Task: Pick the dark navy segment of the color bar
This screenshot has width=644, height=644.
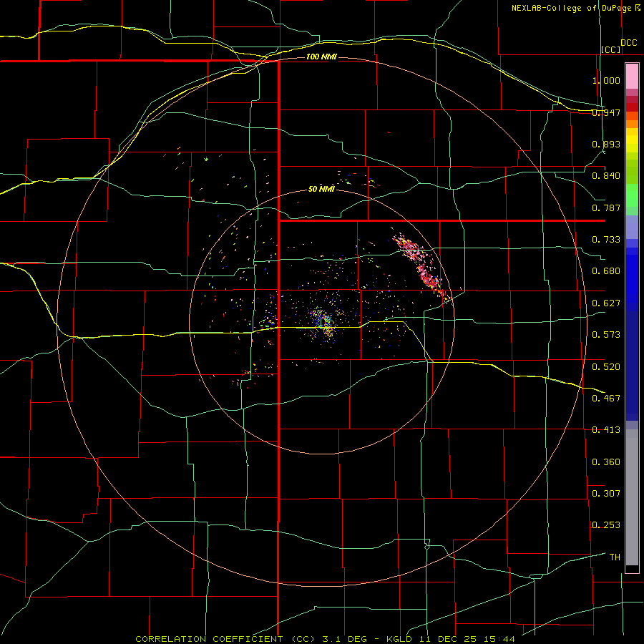Action: tap(632, 366)
